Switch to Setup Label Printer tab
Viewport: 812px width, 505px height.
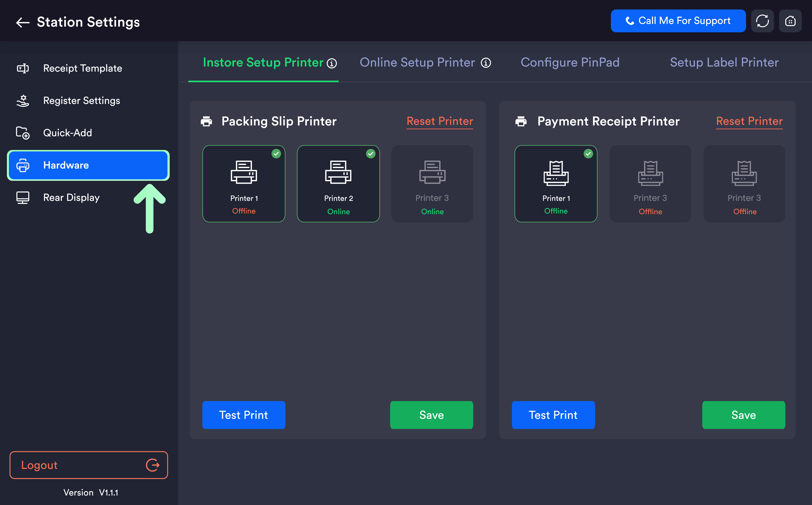click(x=724, y=62)
